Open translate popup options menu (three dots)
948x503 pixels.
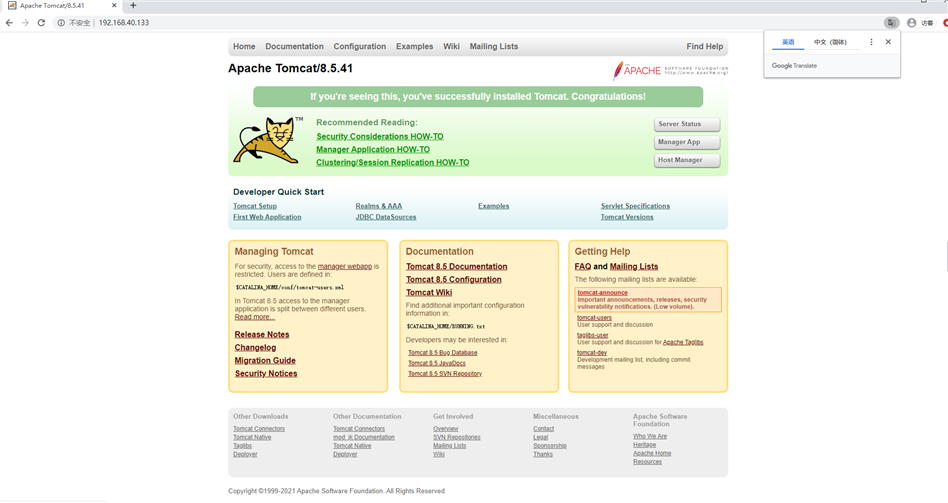point(871,42)
